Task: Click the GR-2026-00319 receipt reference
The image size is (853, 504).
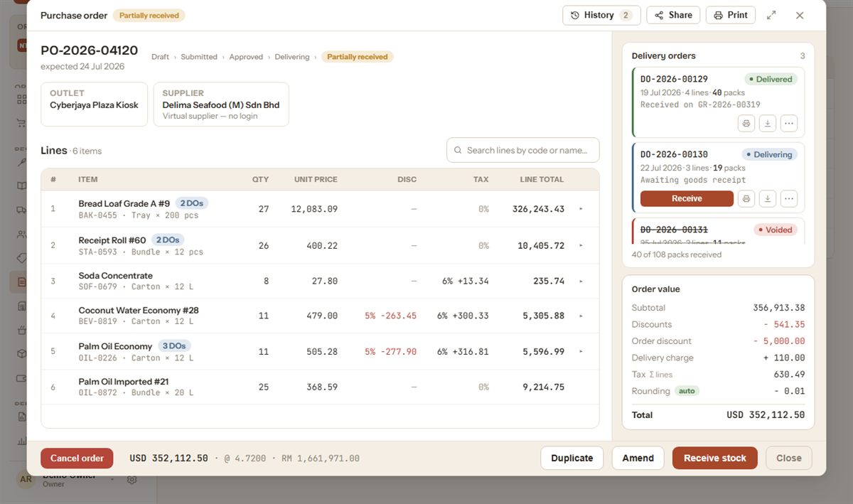Action: click(x=726, y=104)
